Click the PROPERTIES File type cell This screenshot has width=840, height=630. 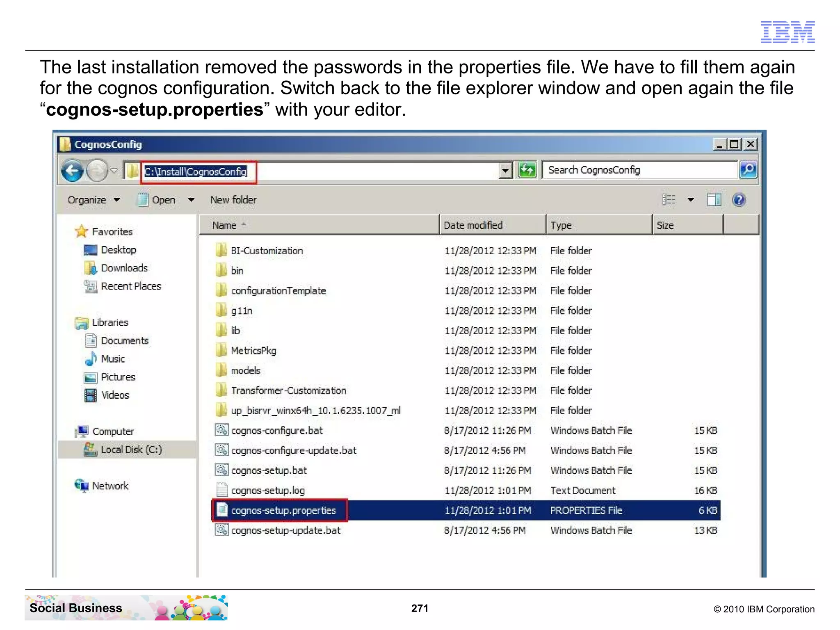pyautogui.click(x=586, y=511)
